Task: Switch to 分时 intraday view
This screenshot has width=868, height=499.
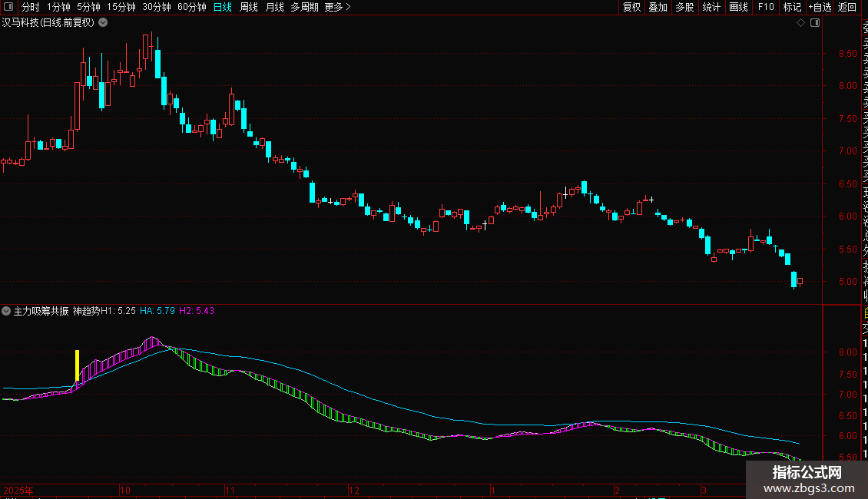Action: (31, 7)
